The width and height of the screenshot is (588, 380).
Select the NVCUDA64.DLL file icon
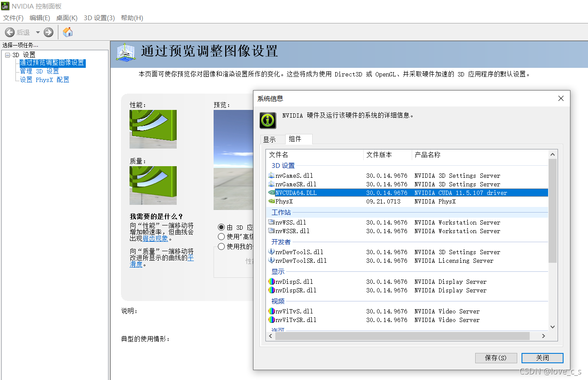(271, 192)
